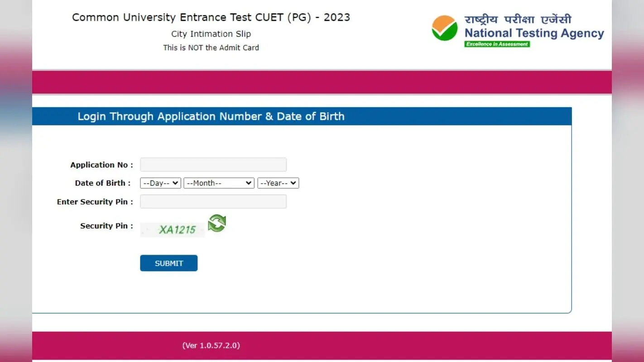Click the Enter Security Pin label
This screenshot has height=362, width=644.
[95, 202]
